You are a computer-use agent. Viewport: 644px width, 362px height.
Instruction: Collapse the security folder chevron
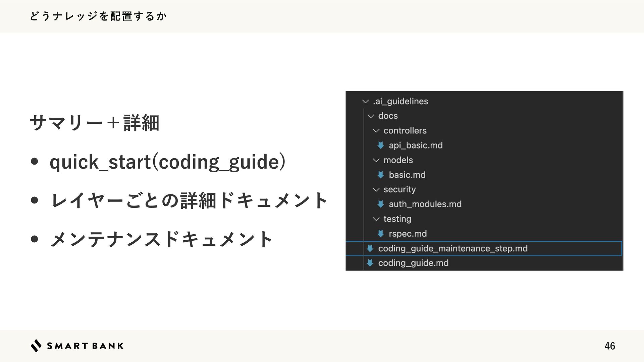pyautogui.click(x=376, y=190)
